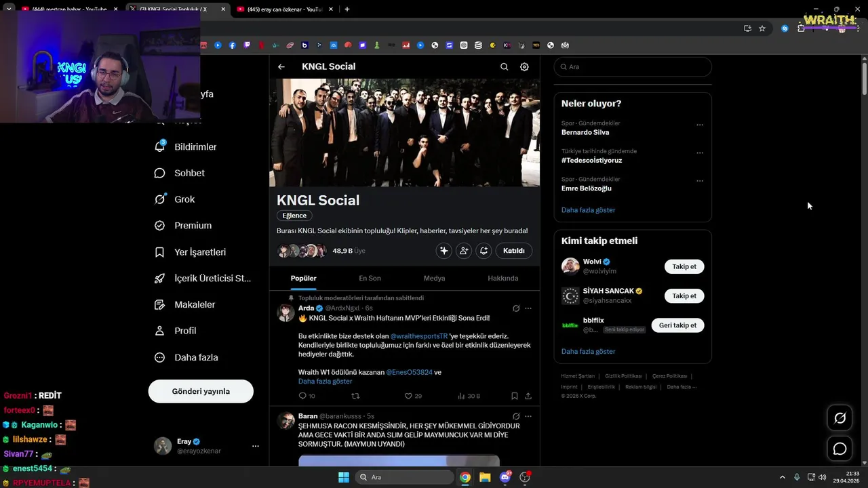Open community search magnifier in KNGL Social header
Viewport: 868px width, 488px height.
point(504,66)
